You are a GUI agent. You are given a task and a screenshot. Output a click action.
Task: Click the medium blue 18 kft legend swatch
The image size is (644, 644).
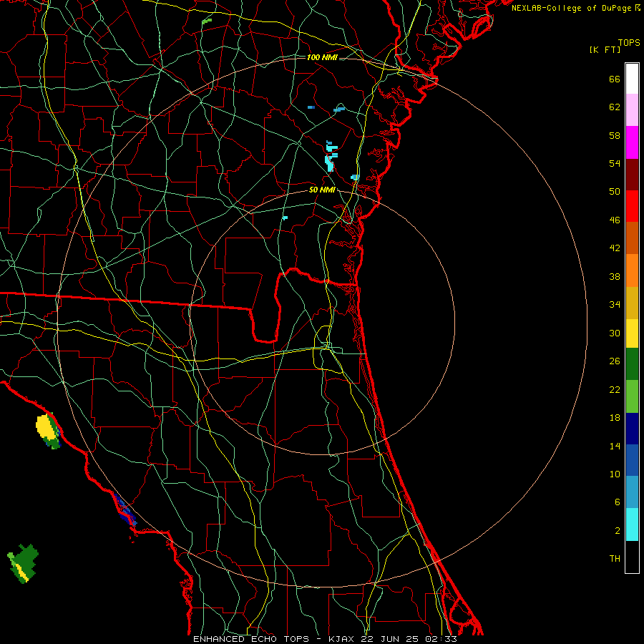[632, 460]
